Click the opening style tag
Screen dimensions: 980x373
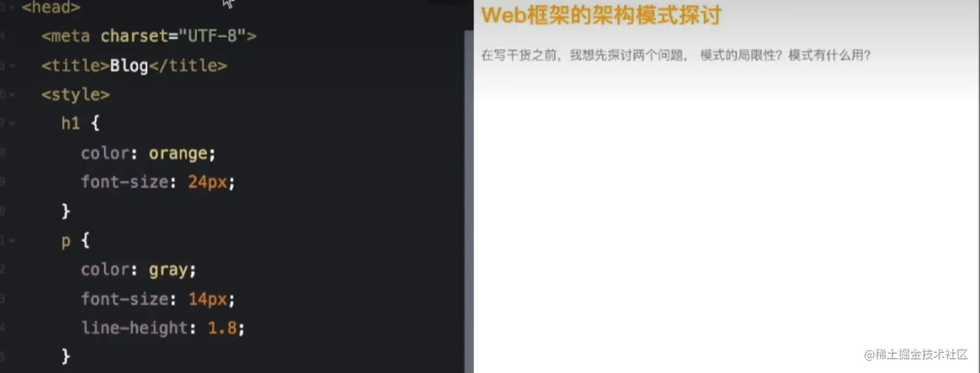click(75, 95)
